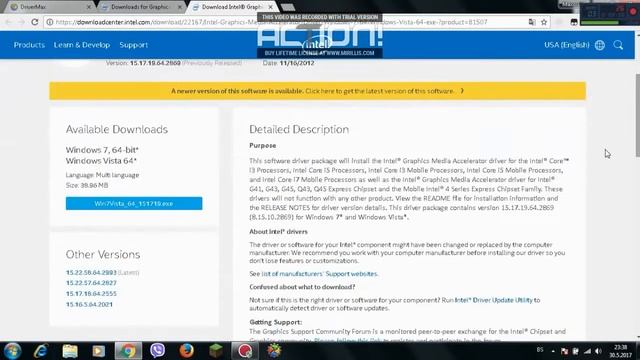
Task: Switch to Chrome in the taskbar
Action: coord(128,351)
